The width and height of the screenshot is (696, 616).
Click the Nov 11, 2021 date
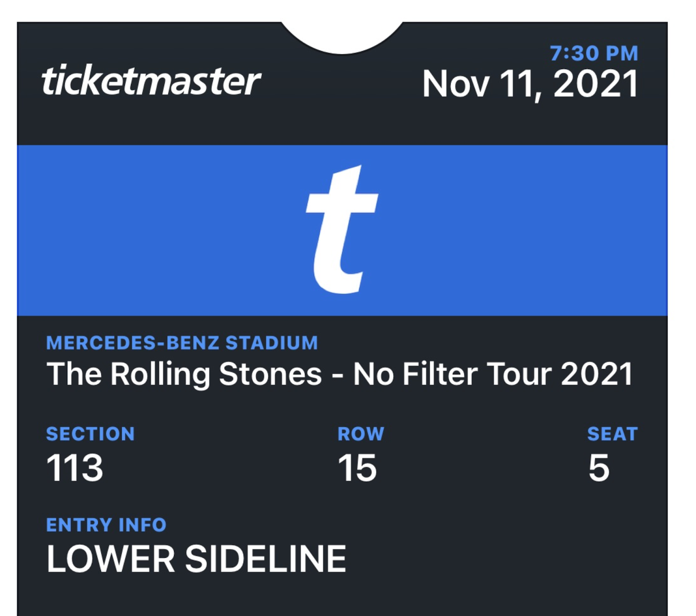(x=530, y=85)
